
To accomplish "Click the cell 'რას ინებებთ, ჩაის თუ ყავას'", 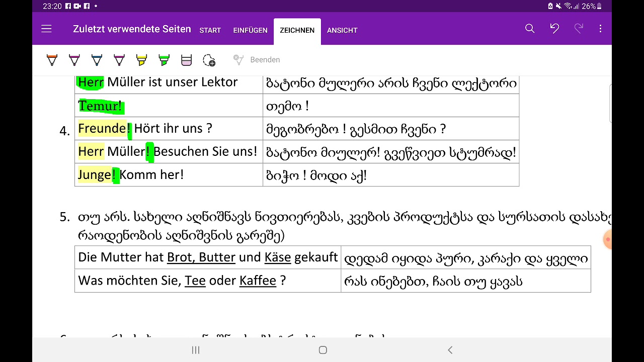I will (466, 281).
